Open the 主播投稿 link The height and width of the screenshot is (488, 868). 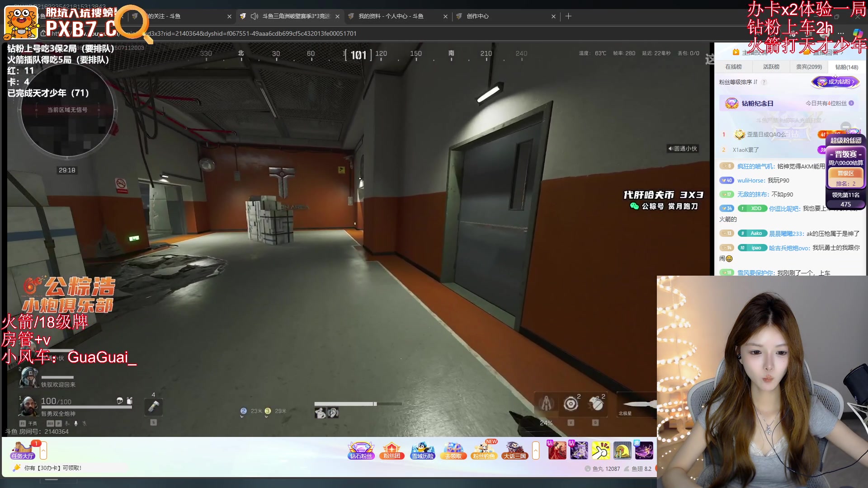753,52
